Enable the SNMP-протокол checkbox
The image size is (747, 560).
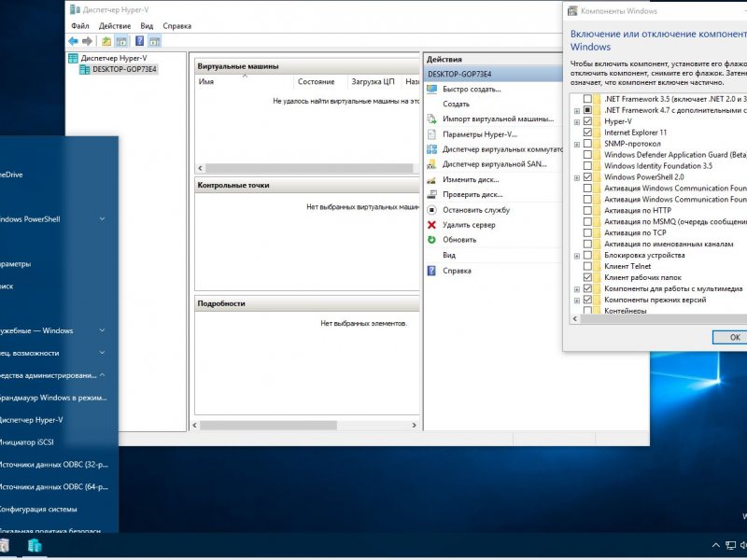pos(587,144)
